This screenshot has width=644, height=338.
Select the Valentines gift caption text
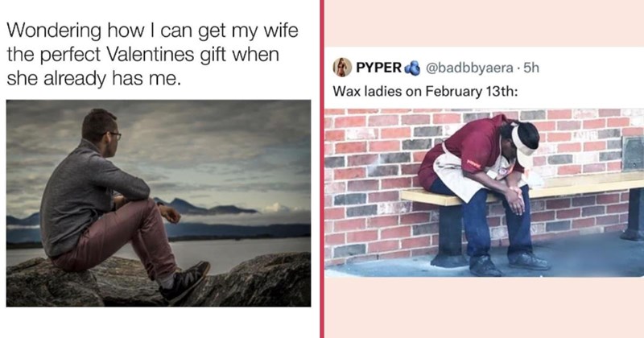(x=152, y=54)
